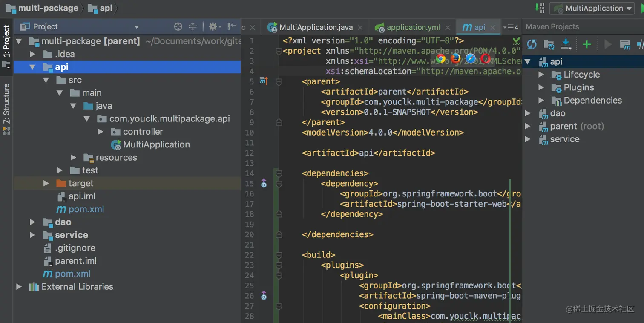
Task: Expand the .idea folder
Action: [32, 54]
